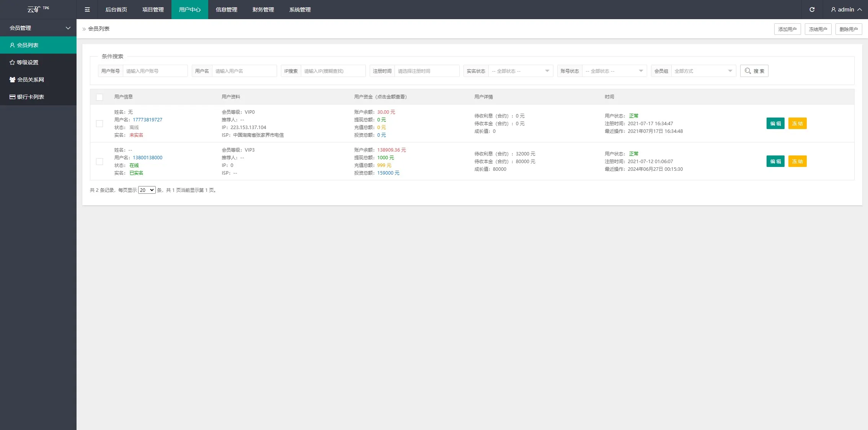Image resolution: width=868 pixels, height=430 pixels.
Task: Check the row for user 17773819727
Action: pos(100,124)
